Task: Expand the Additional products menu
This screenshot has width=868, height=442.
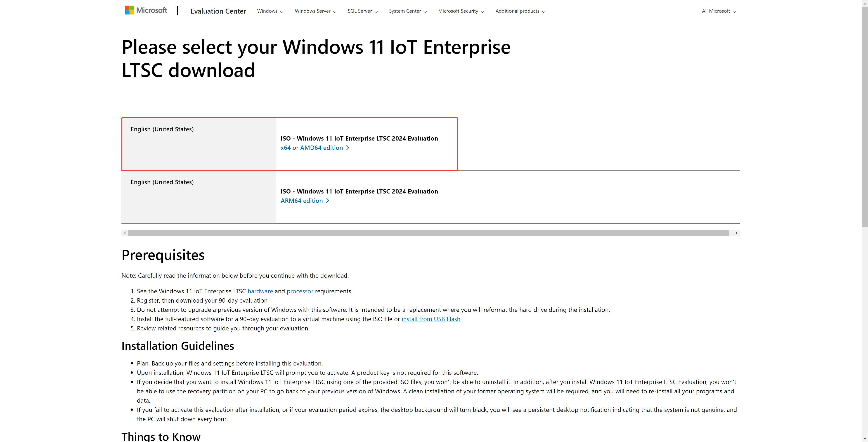Action: click(520, 11)
